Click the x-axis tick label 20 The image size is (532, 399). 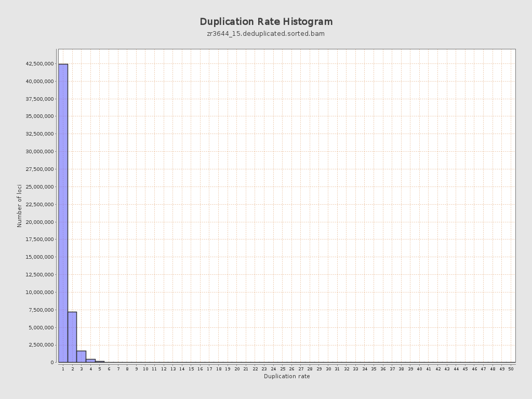237,369
